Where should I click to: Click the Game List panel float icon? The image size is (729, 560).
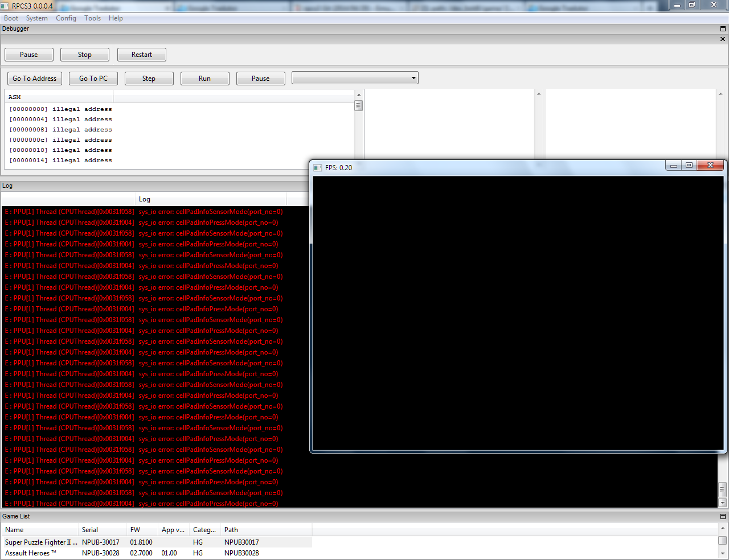click(x=723, y=516)
